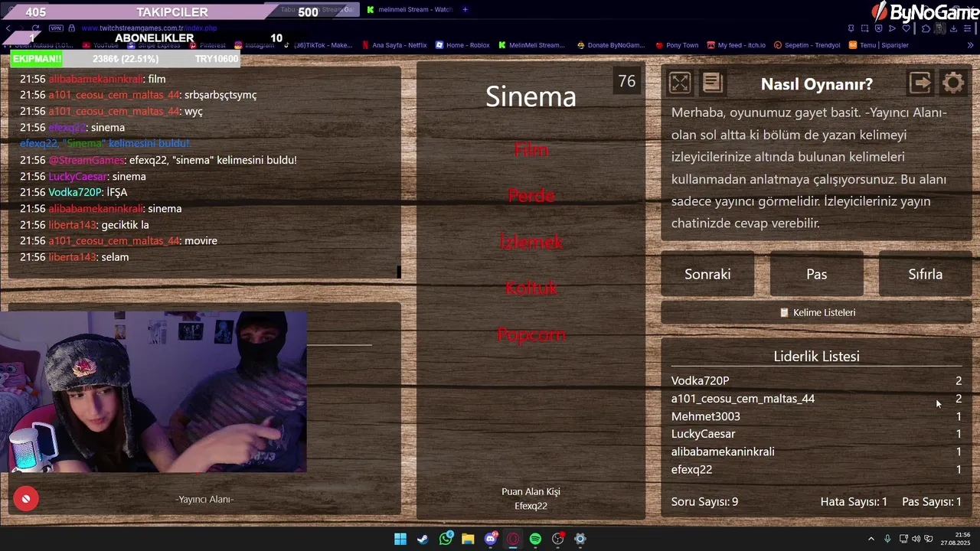Expand the bookmarks bar overflow chevron
980x551 pixels.
pyautogui.click(x=970, y=45)
